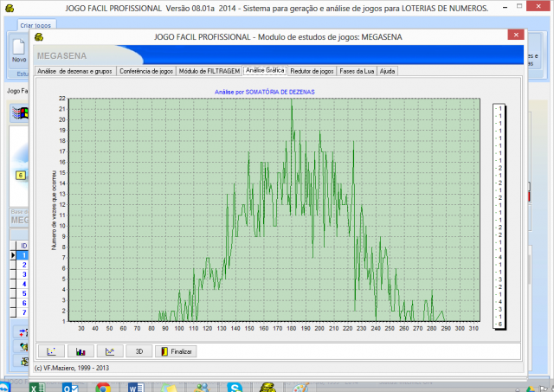Image resolution: width=554 pixels, height=392 pixels.
Task: Open the Fases da Lua tab
Action: tap(358, 70)
